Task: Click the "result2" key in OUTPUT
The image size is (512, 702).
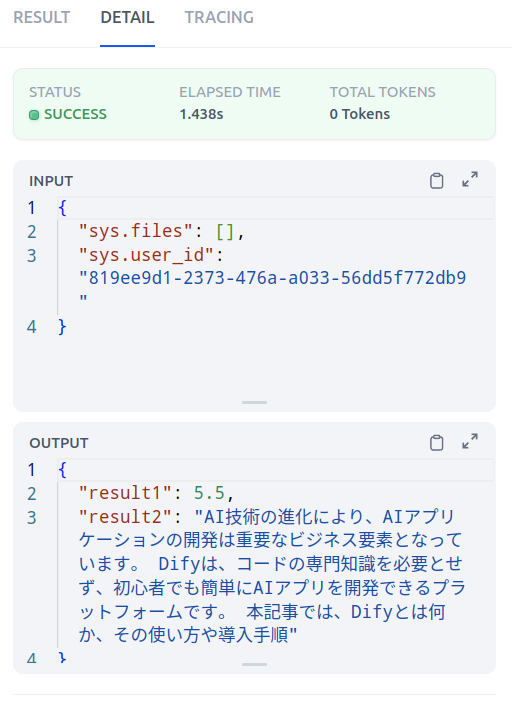Action: pyautogui.click(x=125, y=517)
